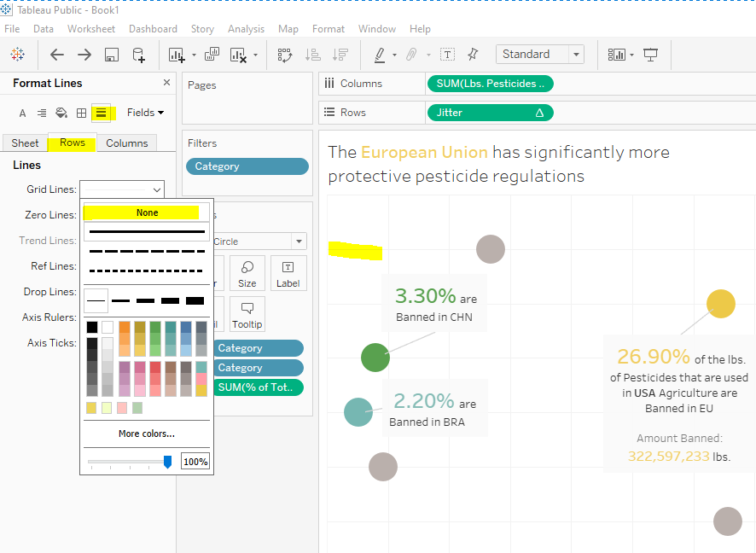Close the Format Lines pane
This screenshot has width=756, height=553.
pyautogui.click(x=167, y=83)
